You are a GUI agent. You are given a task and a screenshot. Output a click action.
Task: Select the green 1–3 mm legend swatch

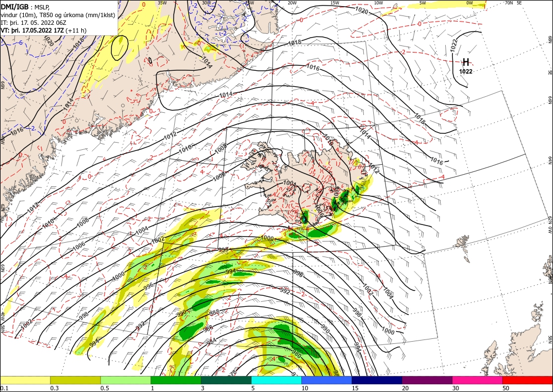point(176,380)
